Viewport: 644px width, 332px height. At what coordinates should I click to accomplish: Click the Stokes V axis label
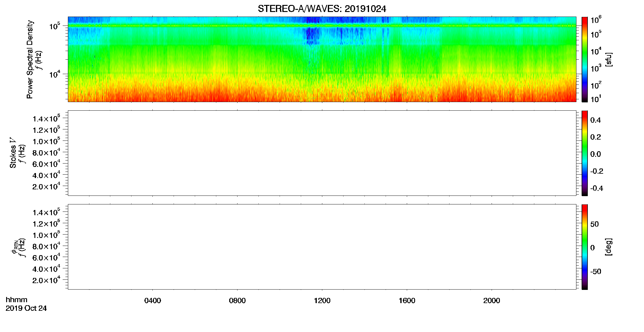pos(13,153)
